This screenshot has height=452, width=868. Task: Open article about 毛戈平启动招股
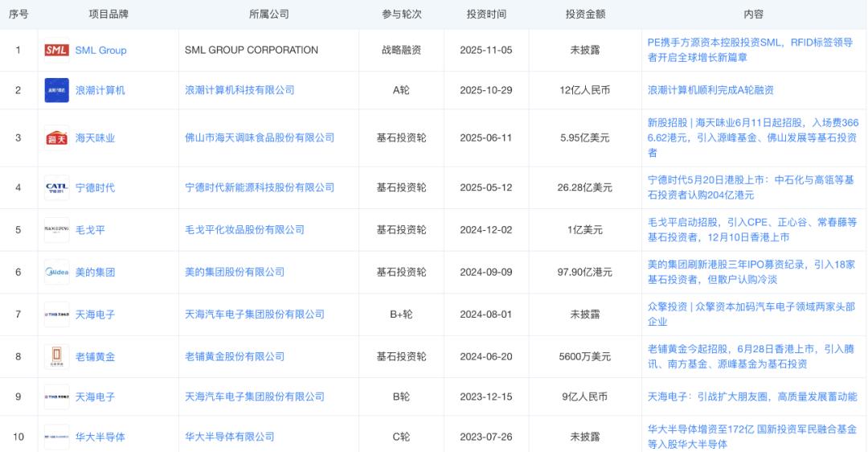point(751,229)
